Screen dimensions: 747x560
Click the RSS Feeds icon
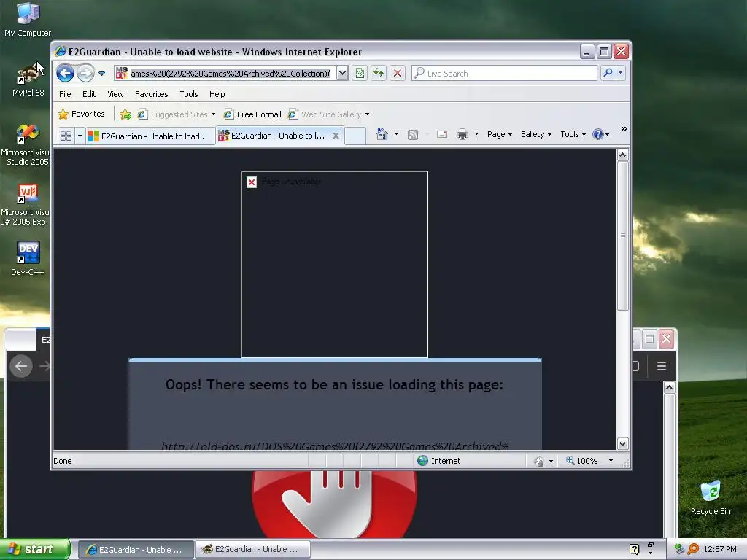pyautogui.click(x=413, y=135)
